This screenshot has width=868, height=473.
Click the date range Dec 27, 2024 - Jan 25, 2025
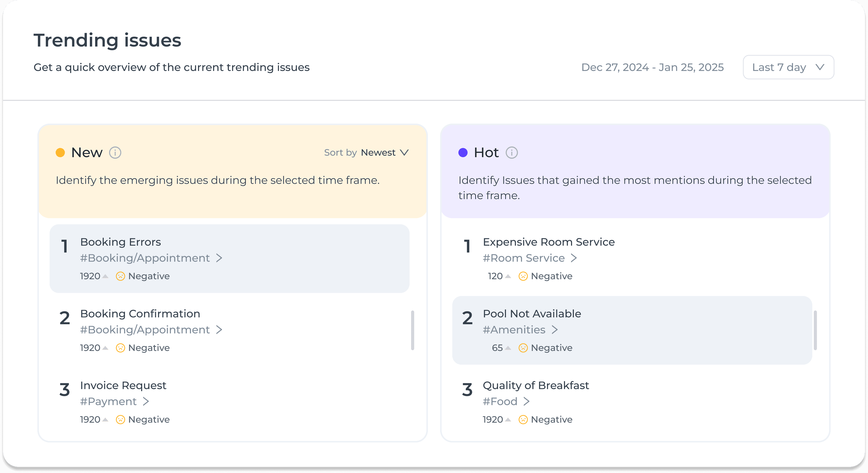(x=652, y=67)
